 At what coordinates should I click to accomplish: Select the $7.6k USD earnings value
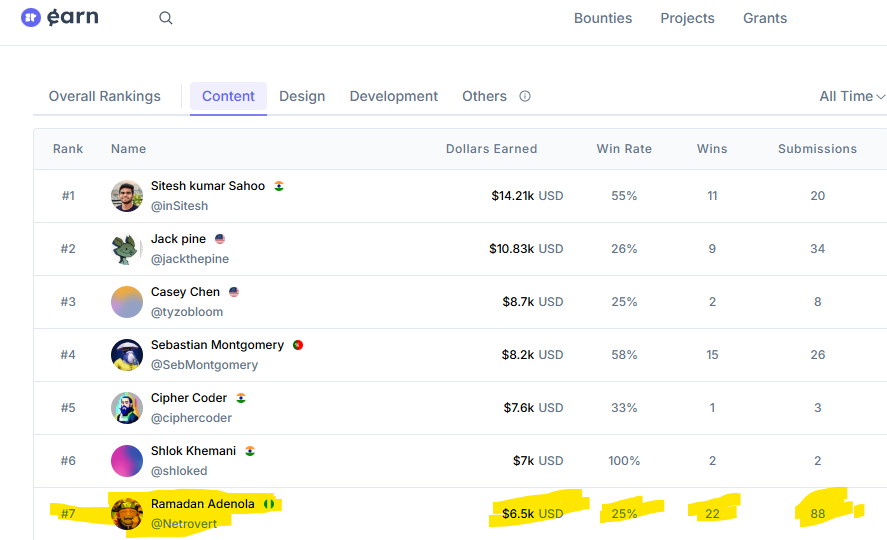pyautogui.click(x=533, y=408)
